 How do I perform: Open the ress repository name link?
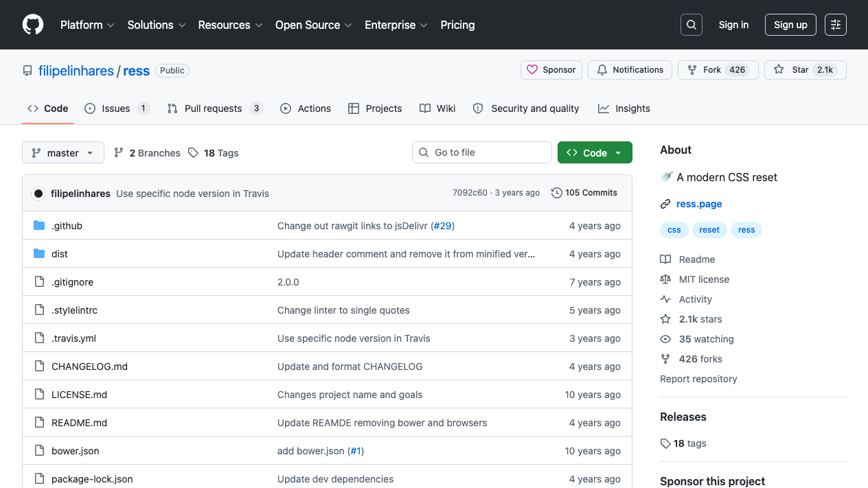[137, 71]
